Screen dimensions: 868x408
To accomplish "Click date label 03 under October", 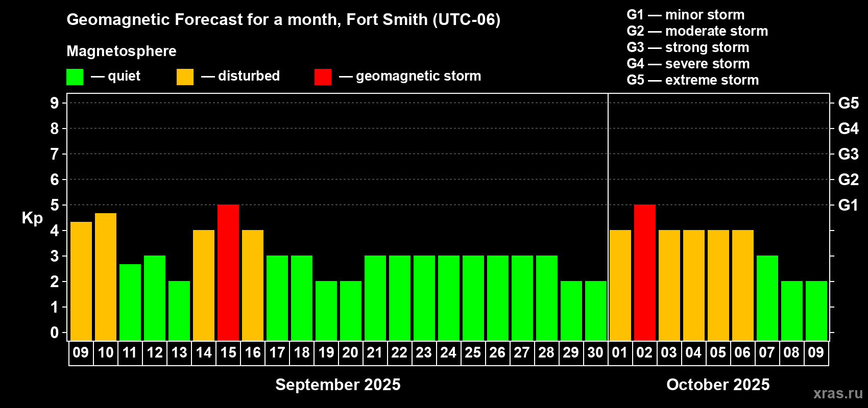I will tap(669, 352).
